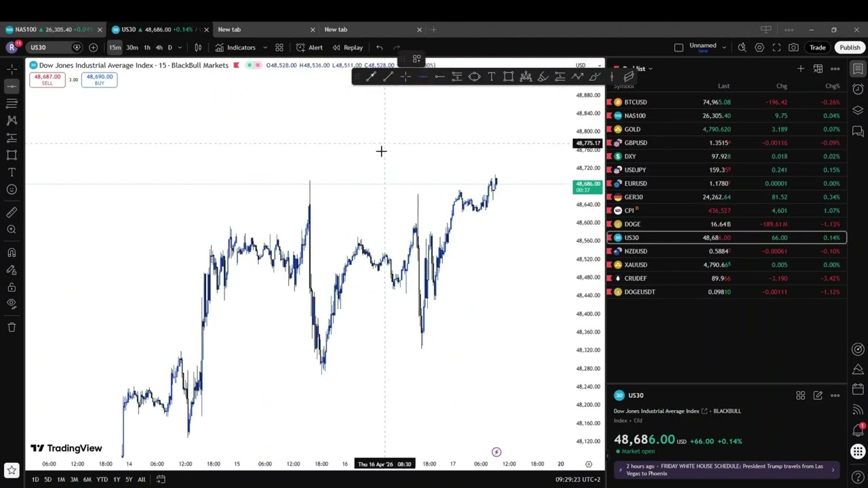Viewport: 868px width, 488px height.
Task: Select the crosshair cursor tool in left sidebar
Action: (12, 68)
